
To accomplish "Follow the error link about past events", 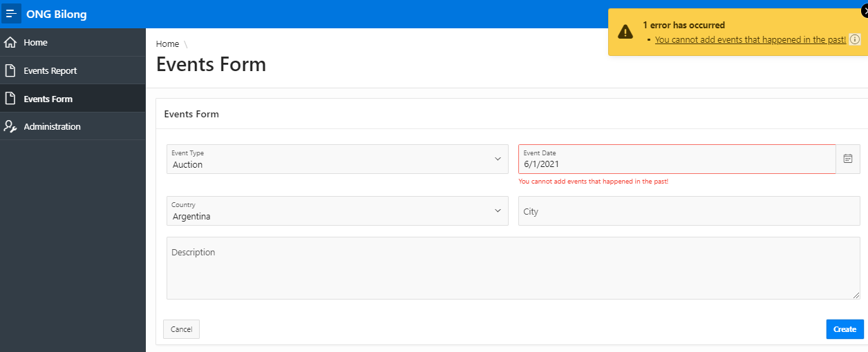I will [751, 39].
